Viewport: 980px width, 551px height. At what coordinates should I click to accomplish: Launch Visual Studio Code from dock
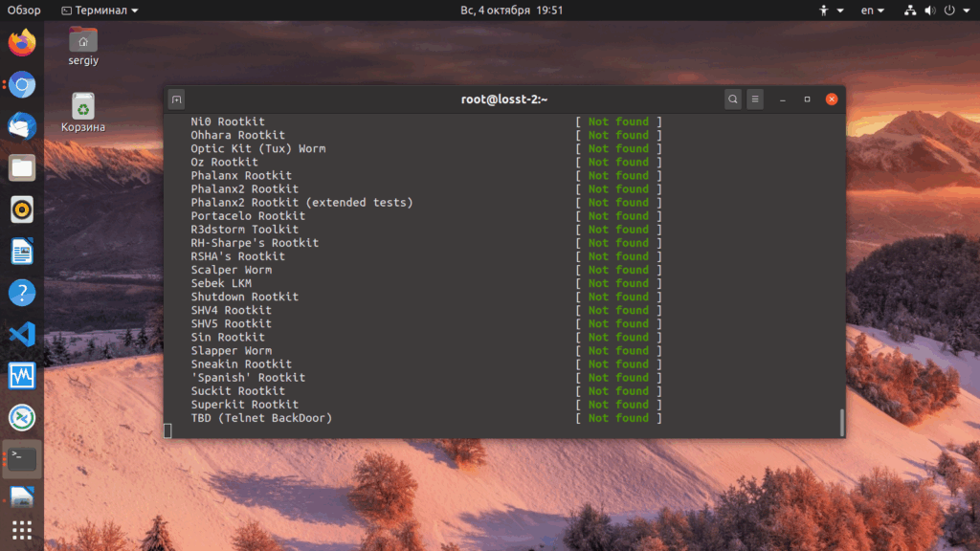22,335
